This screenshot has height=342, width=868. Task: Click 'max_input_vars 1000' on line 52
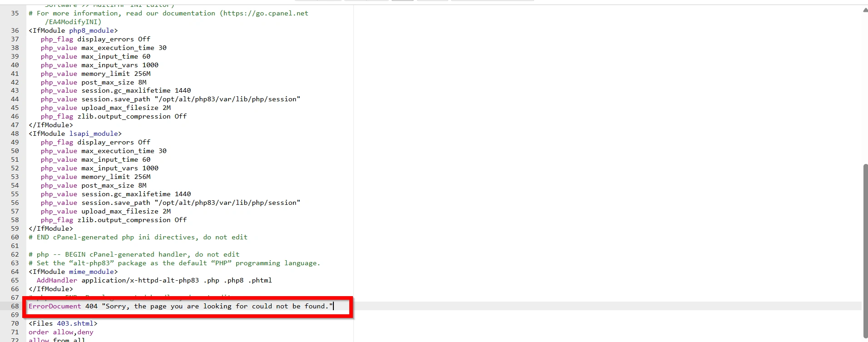pyautogui.click(x=120, y=168)
